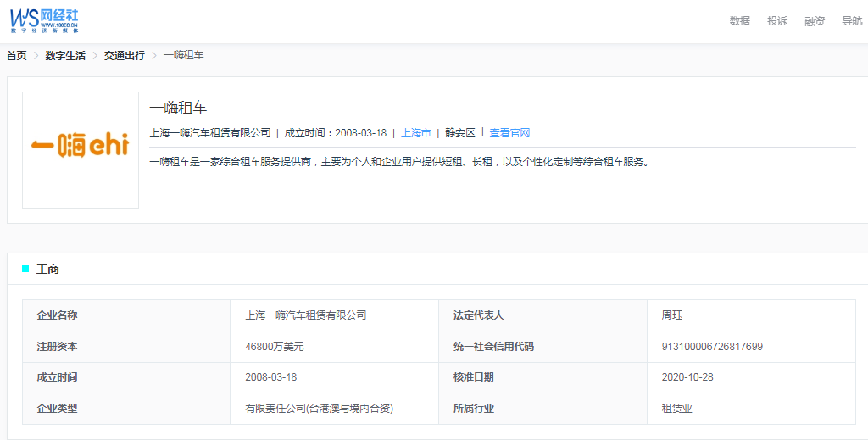
Task: Select the value 46800万美元
Action: point(275,347)
